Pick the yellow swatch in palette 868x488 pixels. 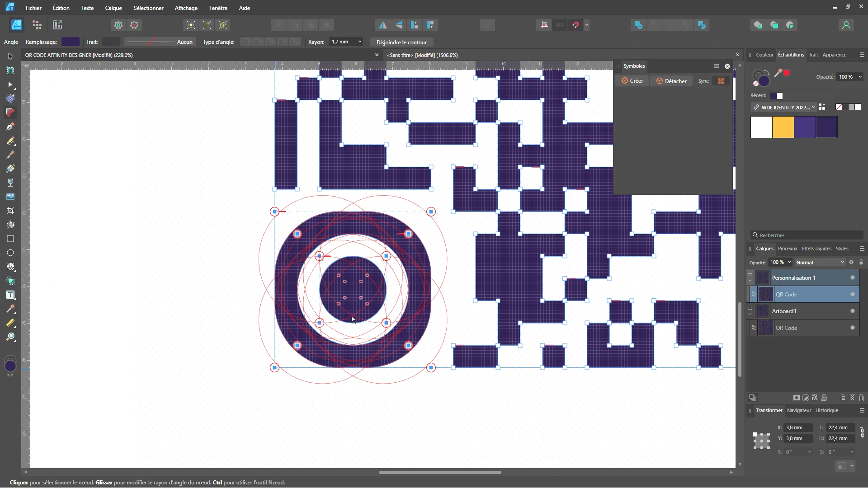(783, 127)
